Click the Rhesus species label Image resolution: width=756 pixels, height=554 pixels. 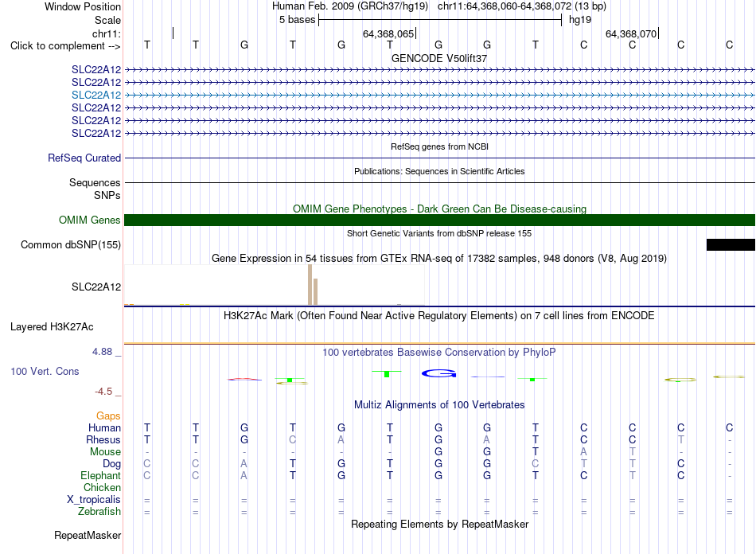pyautogui.click(x=103, y=439)
